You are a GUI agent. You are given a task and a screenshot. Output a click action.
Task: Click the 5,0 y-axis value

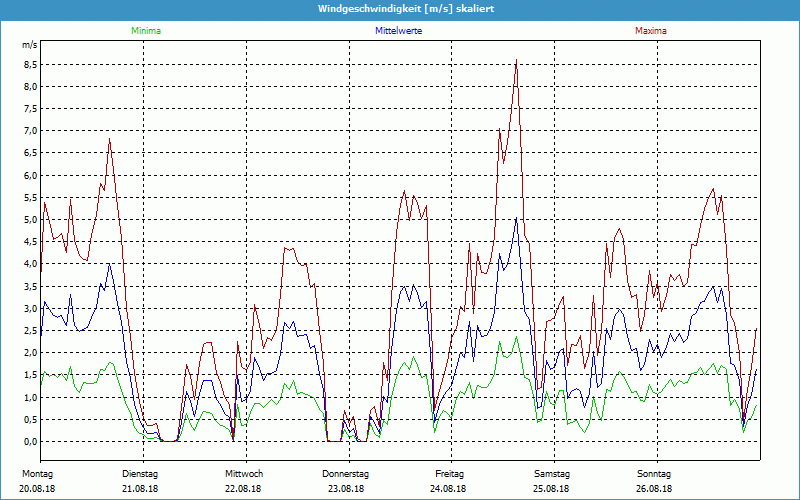click(31, 219)
